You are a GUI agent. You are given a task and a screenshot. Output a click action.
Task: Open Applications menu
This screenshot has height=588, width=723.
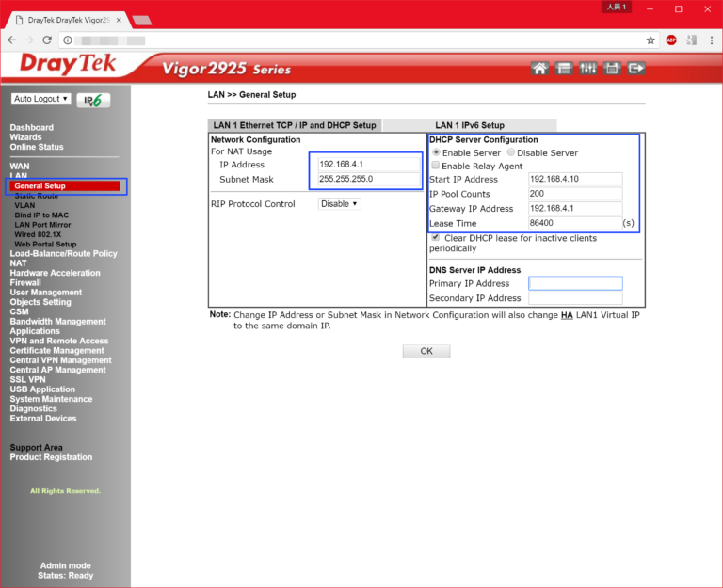tap(35, 331)
